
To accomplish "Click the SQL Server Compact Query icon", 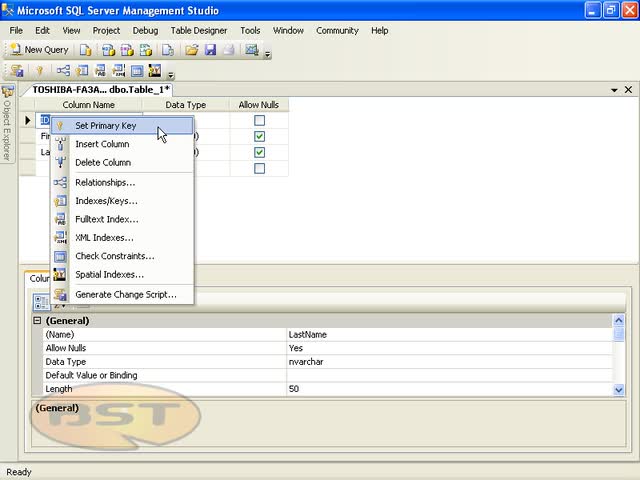I will 168,50.
